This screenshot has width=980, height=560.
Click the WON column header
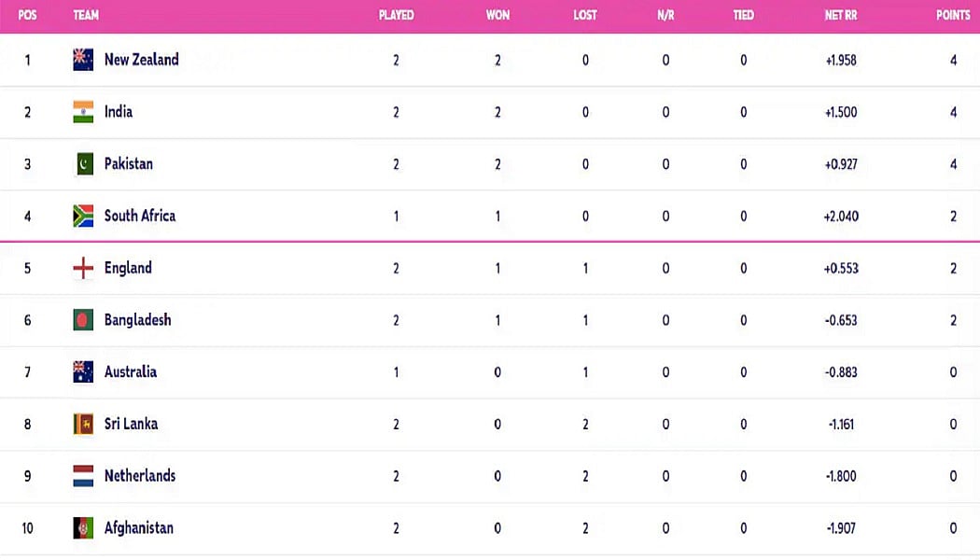(x=497, y=15)
